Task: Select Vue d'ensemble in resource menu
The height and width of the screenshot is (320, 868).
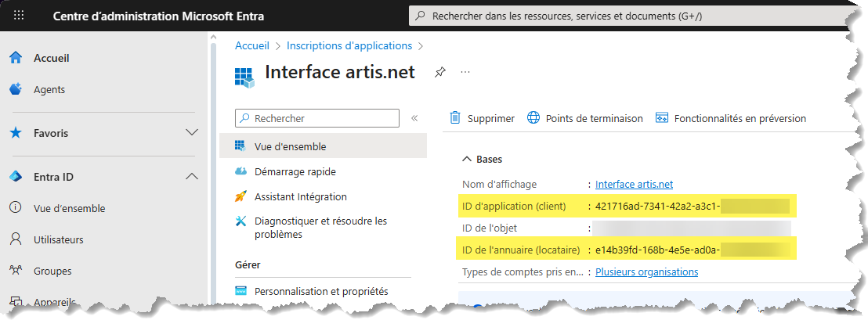Action: pyautogui.click(x=290, y=146)
